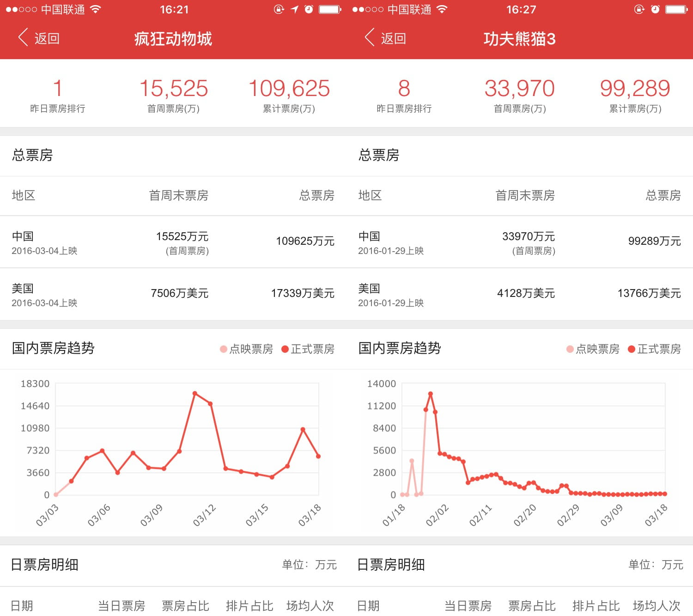Viewport: 693px width, 616px height.
Task: Tap the alarm clock icon in left status bar
Action: point(309,9)
